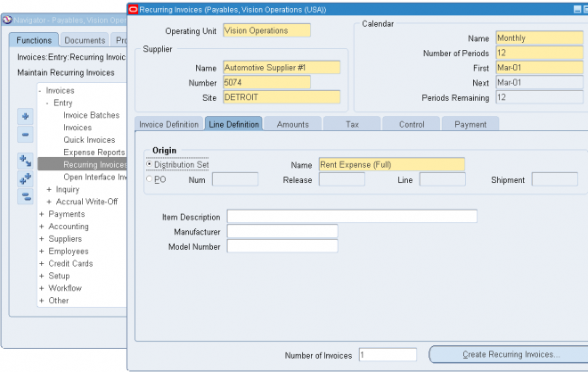This screenshot has height=372, width=588.
Task: Select highlighted Recurring Invoices tree item
Action: point(83,164)
